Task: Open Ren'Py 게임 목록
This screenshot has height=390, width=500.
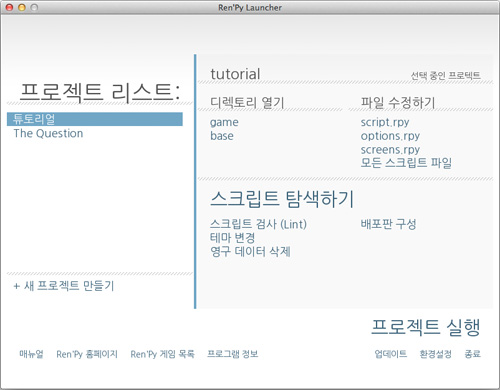Action: pos(162,354)
